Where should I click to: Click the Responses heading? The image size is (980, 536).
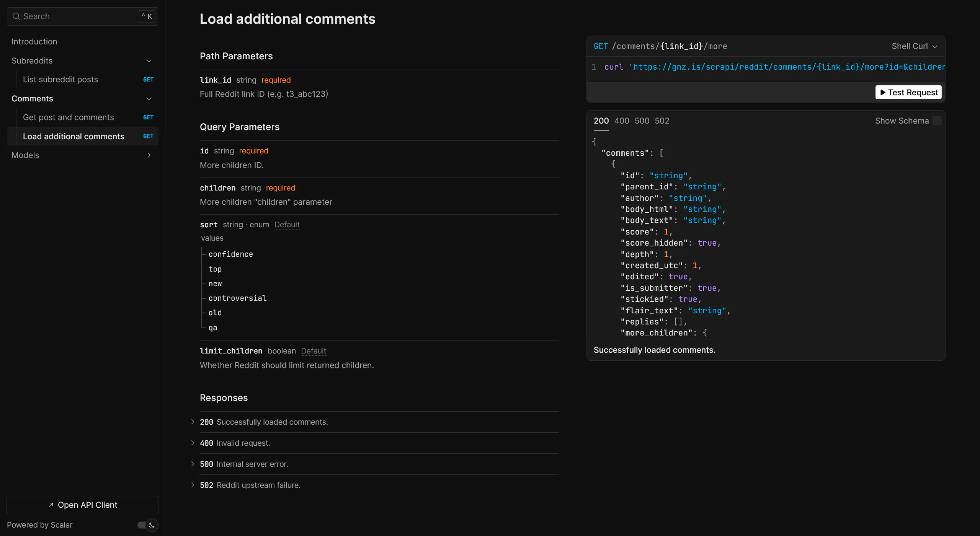tap(224, 398)
